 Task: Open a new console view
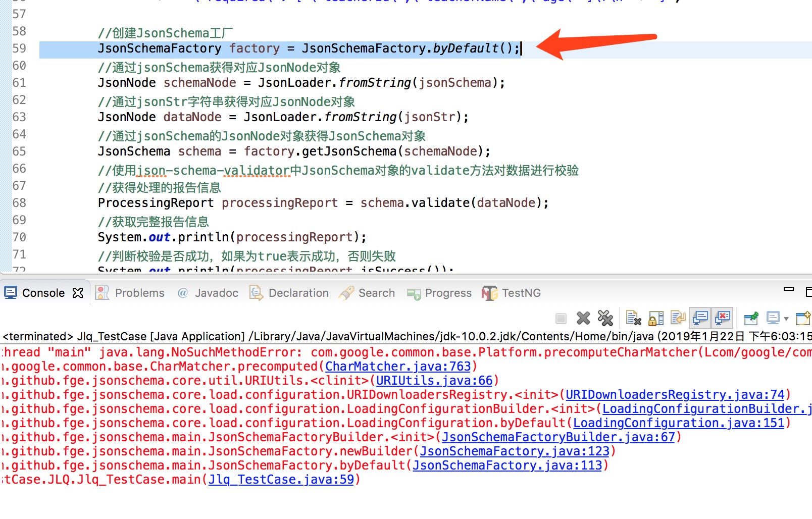click(x=802, y=318)
